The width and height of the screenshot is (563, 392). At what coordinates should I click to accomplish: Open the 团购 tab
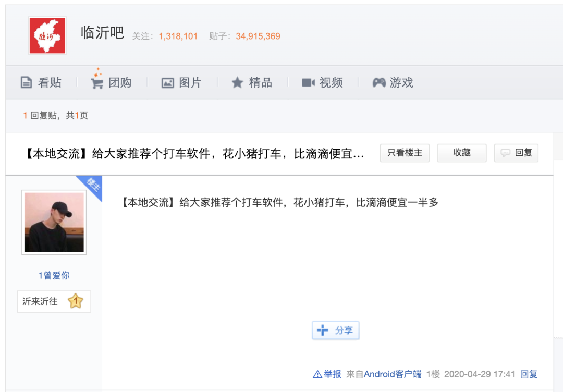coord(112,82)
